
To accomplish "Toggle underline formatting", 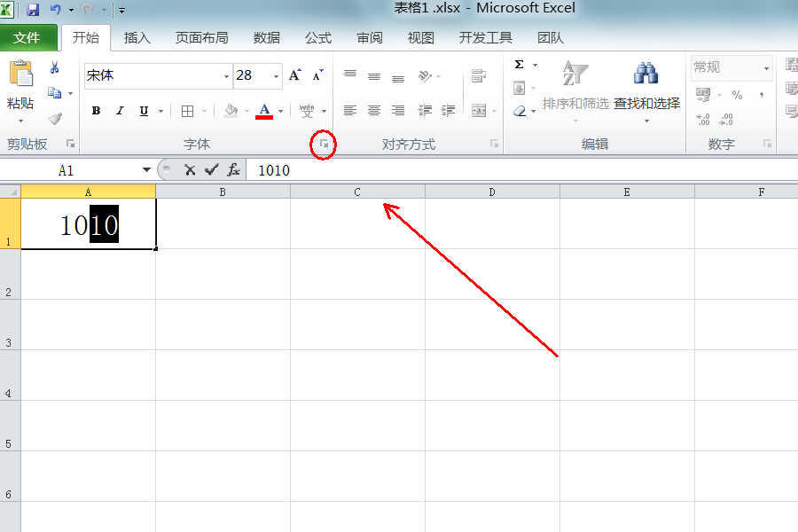I will tap(144, 111).
